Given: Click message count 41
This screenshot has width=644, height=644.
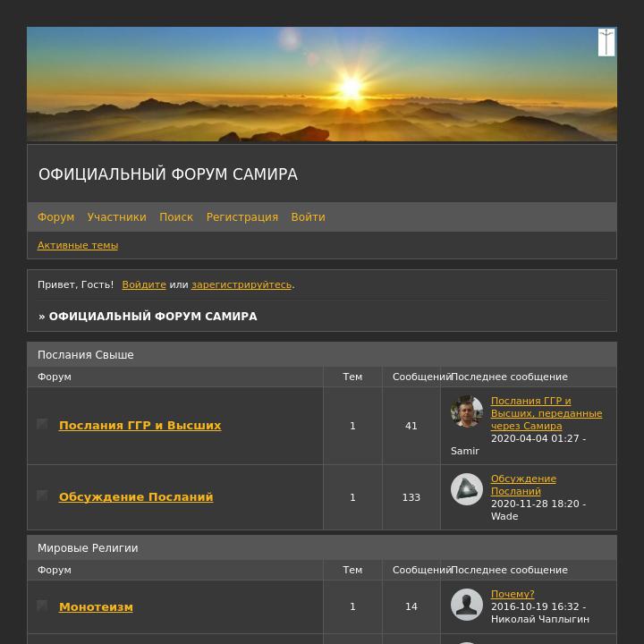Looking at the screenshot, I should coord(411,426).
